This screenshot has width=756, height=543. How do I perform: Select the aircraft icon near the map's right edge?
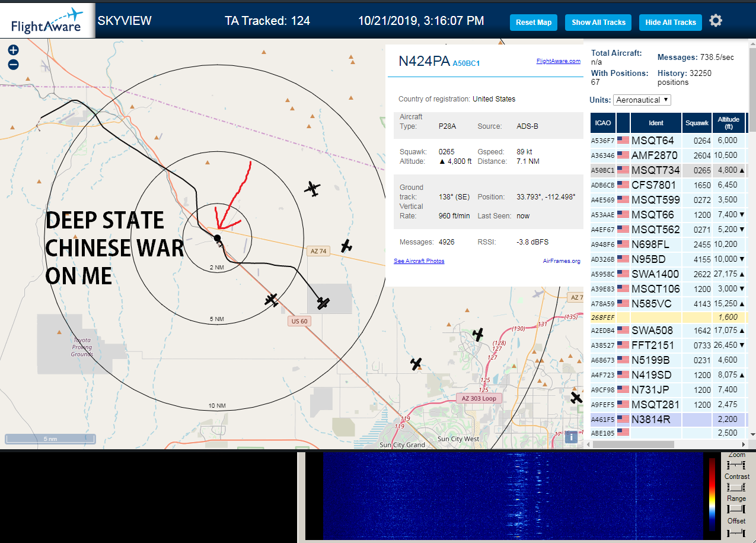coord(576,398)
